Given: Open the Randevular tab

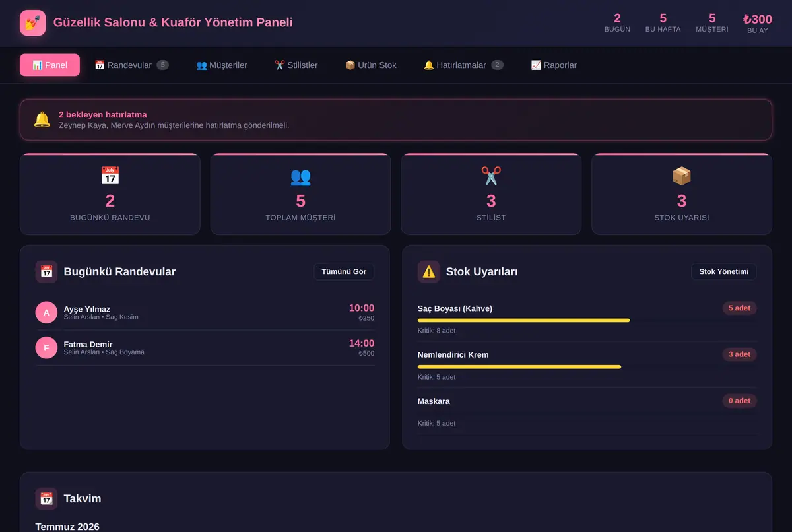Looking at the screenshot, I should [x=132, y=65].
